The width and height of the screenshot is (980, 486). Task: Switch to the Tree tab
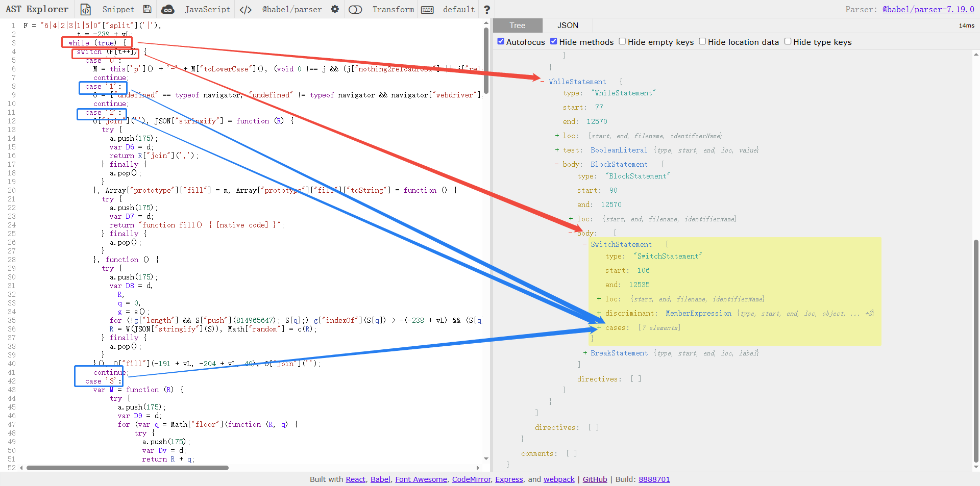(x=517, y=25)
